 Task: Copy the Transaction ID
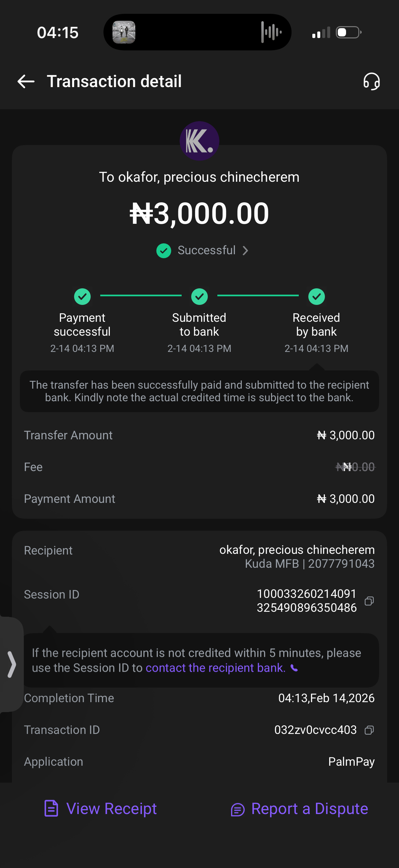(x=369, y=730)
